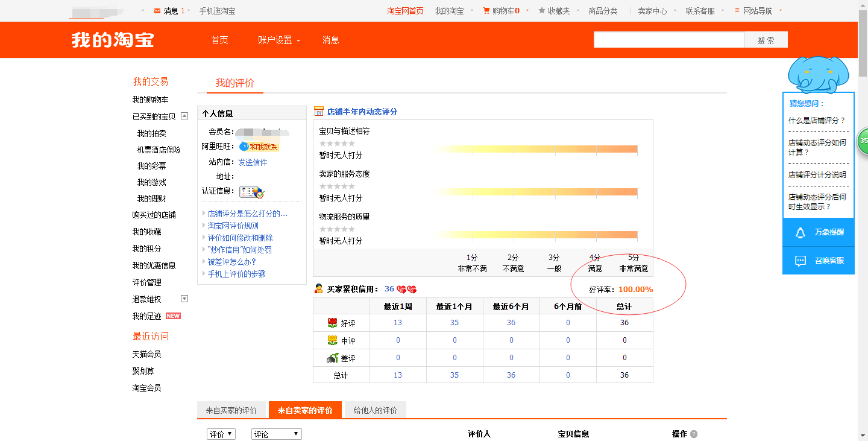Click the 好评 count 13 for 最近1周
The height and width of the screenshot is (441, 868).
tap(398, 323)
